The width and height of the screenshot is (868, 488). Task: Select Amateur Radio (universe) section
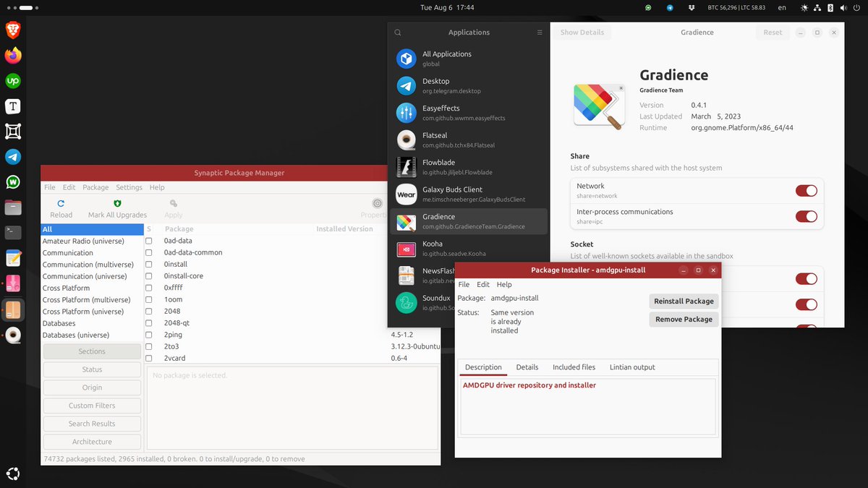(92, 241)
